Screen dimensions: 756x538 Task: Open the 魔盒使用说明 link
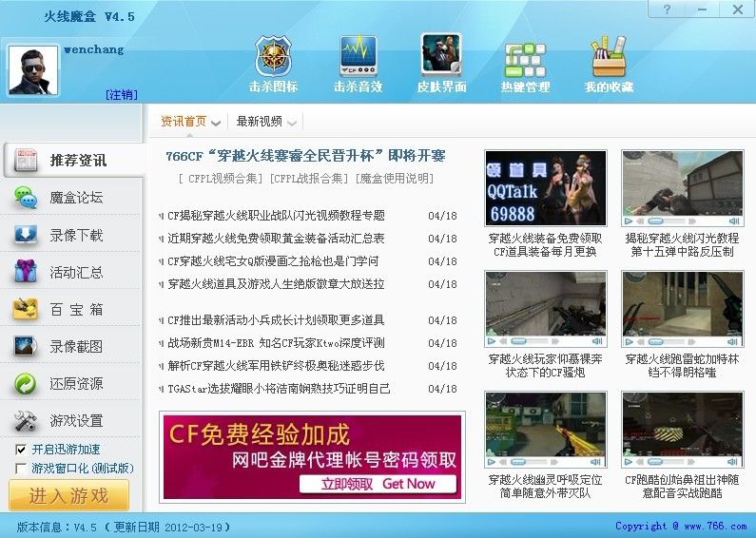pyautogui.click(x=394, y=179)
